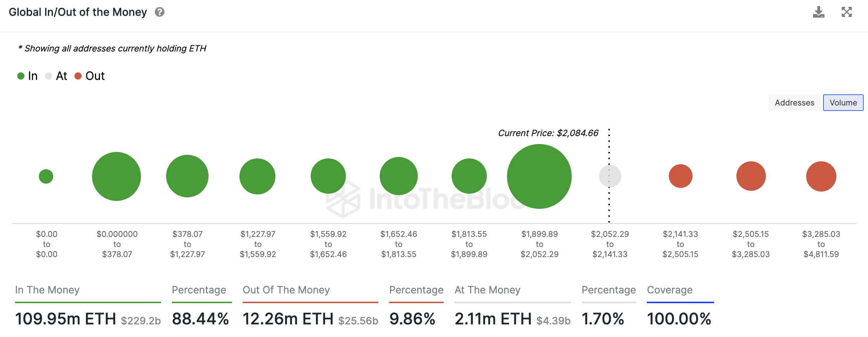The image size is (868, 337).
Task: Click the green bubble for $0.000000 to $378.07
Action: click(117, 176)
